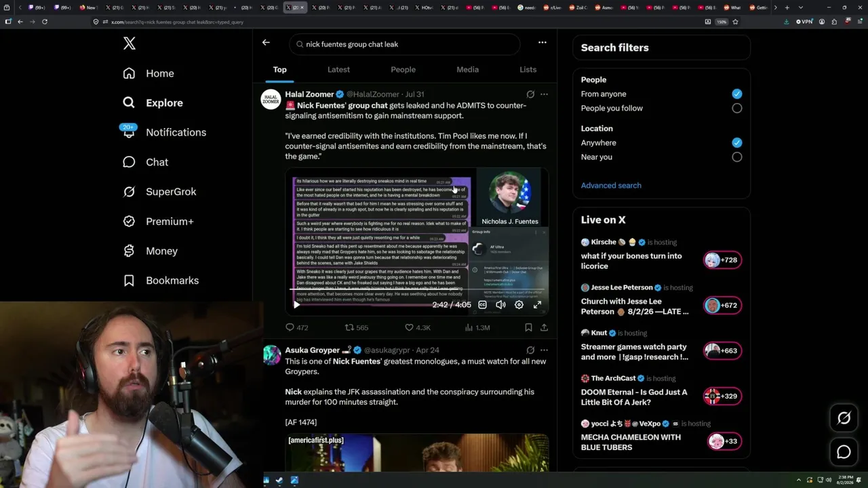Switch to the Top tab
Image resolution: width=868 pixels, height=488 pixels.
click(280, 70)
